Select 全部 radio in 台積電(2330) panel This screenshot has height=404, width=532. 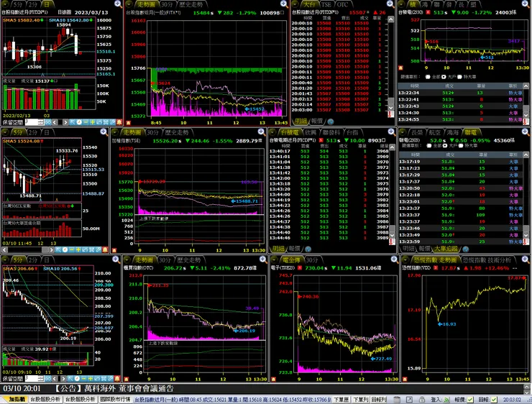pyautogui.click(x=428, y=77)
